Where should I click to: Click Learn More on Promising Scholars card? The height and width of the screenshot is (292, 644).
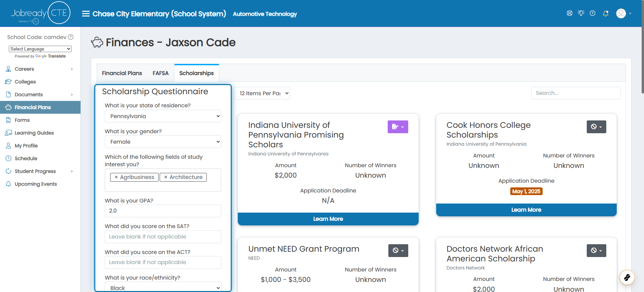[328, 219]
